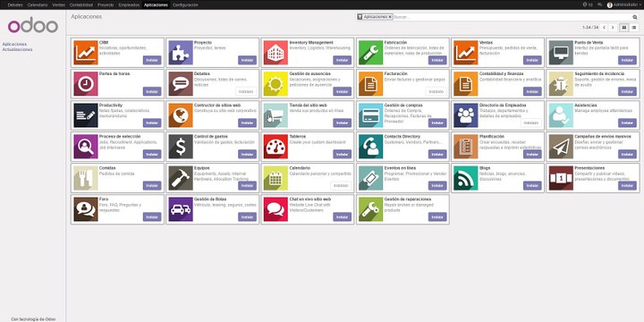644x322 pixels.
Task: Open the Ventas top menu
Action: click(58, 5)
